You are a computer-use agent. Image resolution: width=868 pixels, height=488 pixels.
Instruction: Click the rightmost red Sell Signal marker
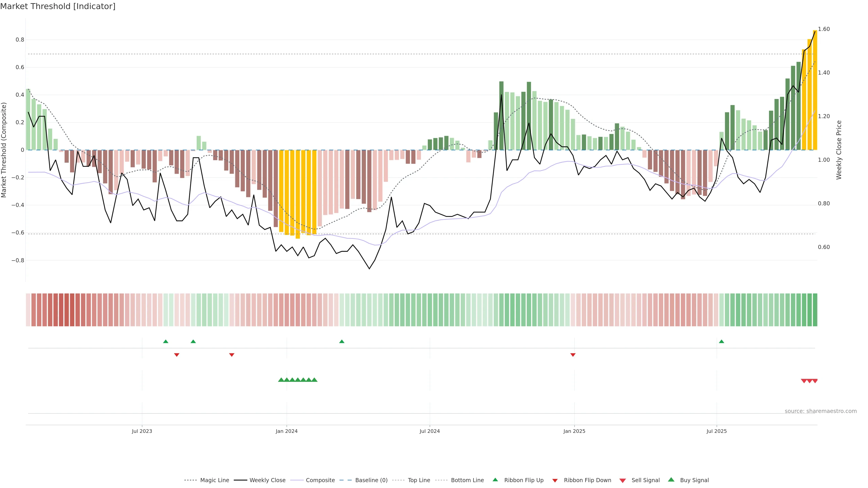(815, 381)
